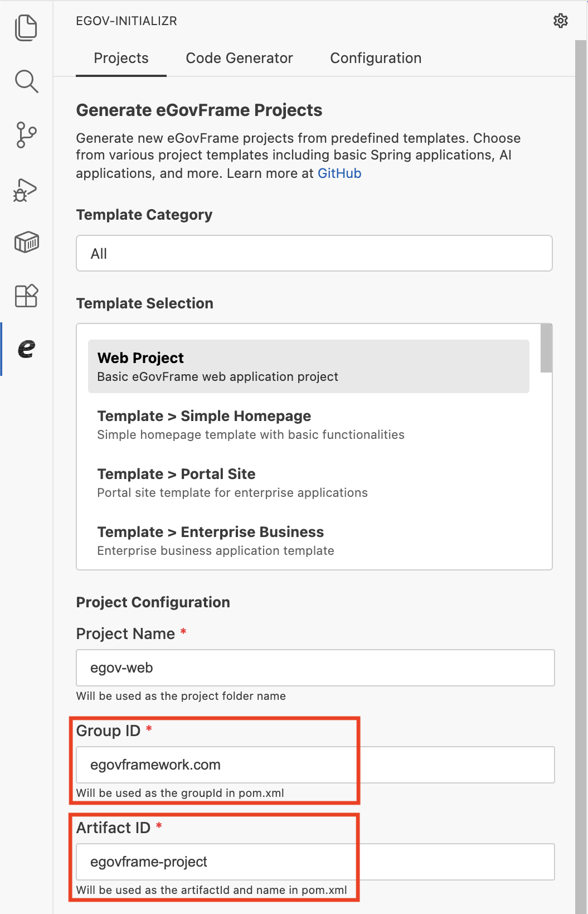Switch to the Code Generator tab
The width and height of the screenshot is (588, 914).
(x=239, y=59)
